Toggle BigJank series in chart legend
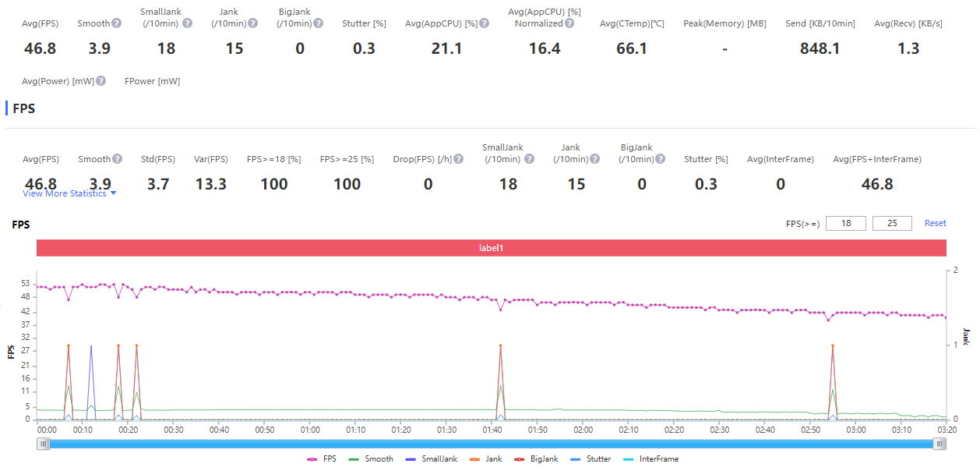980x471 pixels. tap(536, 459)
